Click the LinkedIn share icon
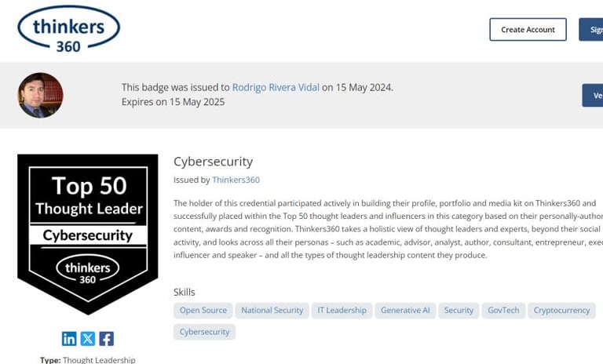Viewport: 603px width, 364px height. [x=69, y=338]
